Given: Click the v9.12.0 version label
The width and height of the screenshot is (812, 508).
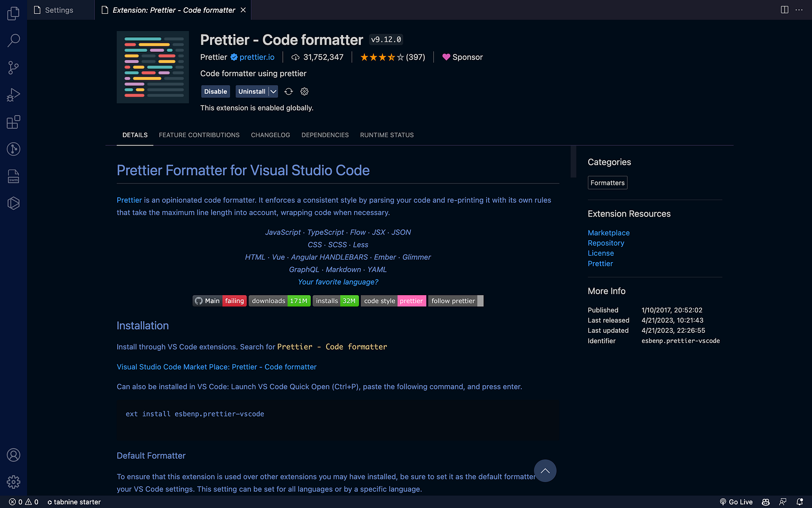Looking at the screenshot, I should point(386,40).
